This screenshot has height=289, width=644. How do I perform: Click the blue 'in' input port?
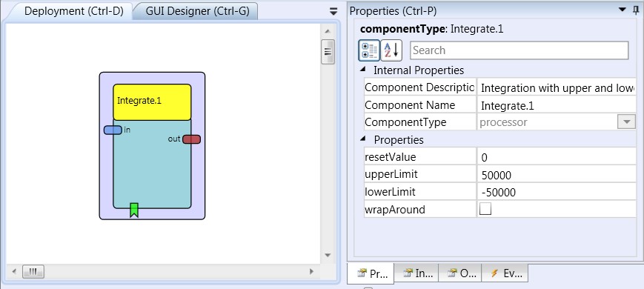113,130
